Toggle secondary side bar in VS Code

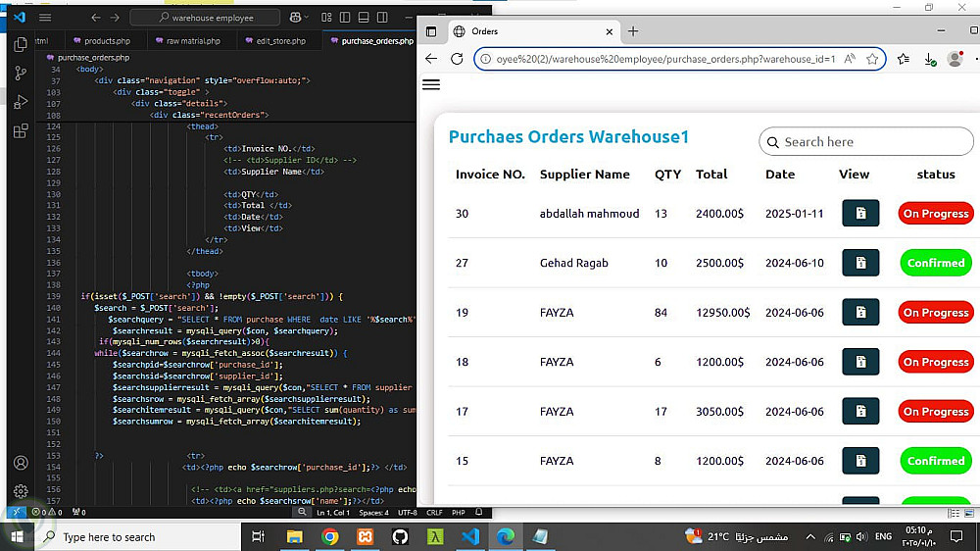pyautogui.click(x=382, y=18)
